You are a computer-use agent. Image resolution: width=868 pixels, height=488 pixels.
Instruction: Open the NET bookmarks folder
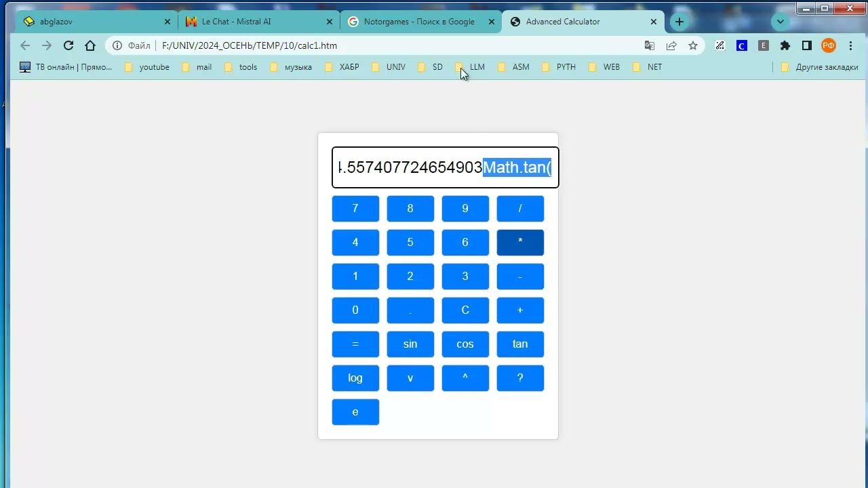click(x=648, y=67)
